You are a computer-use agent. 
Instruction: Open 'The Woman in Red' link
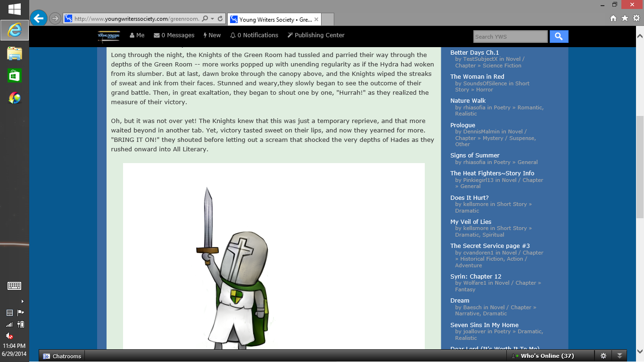(x=477, y=76)
